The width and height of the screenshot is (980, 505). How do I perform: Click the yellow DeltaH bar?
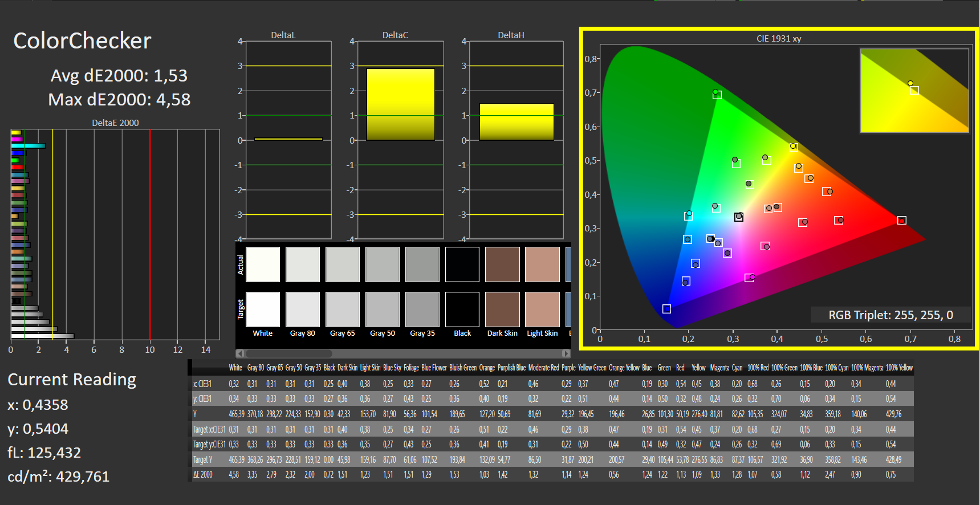point(517,122)
